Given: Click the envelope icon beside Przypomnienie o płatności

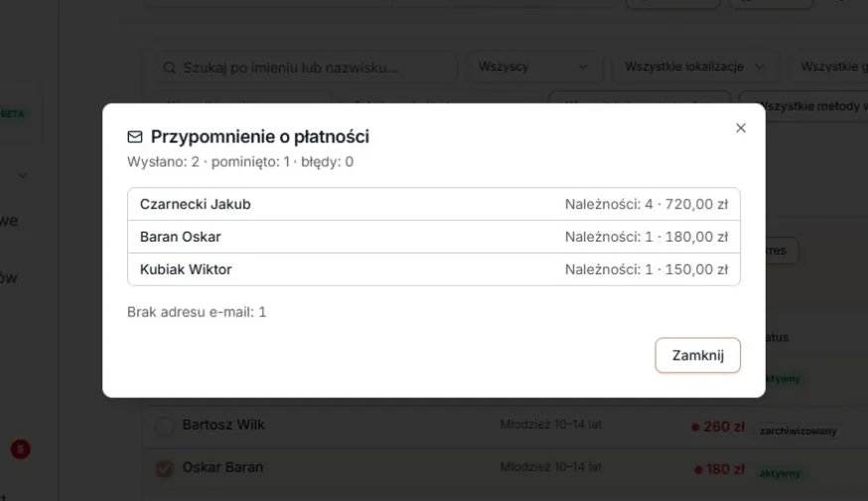Looking at the screenshot, I should pos(135,137).
